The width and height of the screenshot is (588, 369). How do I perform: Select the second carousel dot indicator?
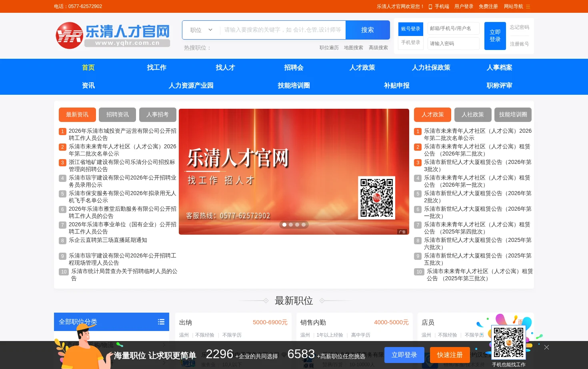tap(291, 225)
